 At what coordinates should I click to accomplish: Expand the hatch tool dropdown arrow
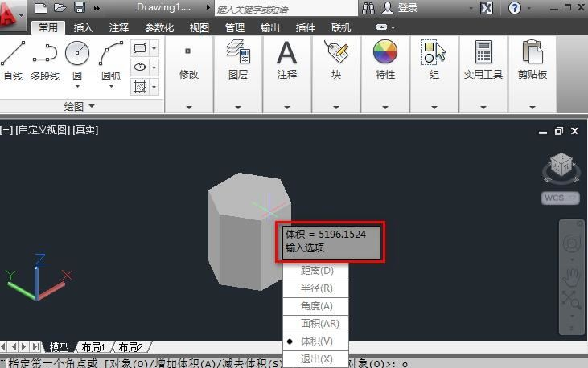click(154, 87)
